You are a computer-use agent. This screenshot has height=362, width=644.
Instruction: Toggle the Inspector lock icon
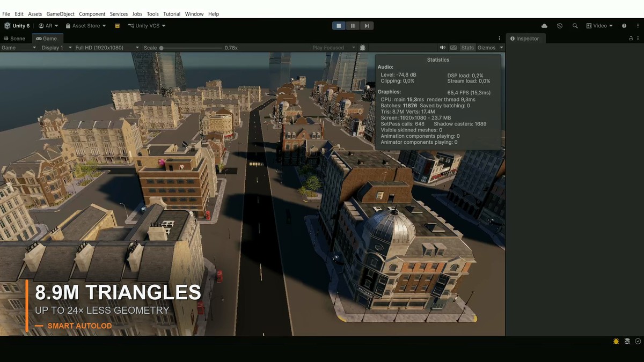tap(631, 39)
